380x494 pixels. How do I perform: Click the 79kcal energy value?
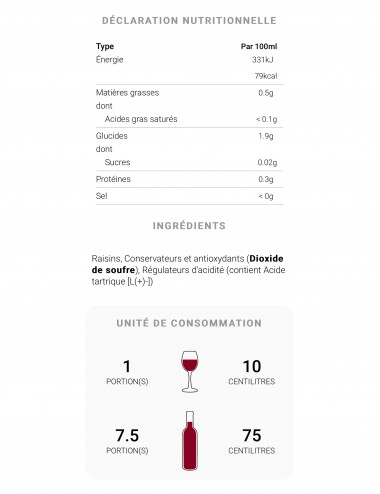coord(266,76)
